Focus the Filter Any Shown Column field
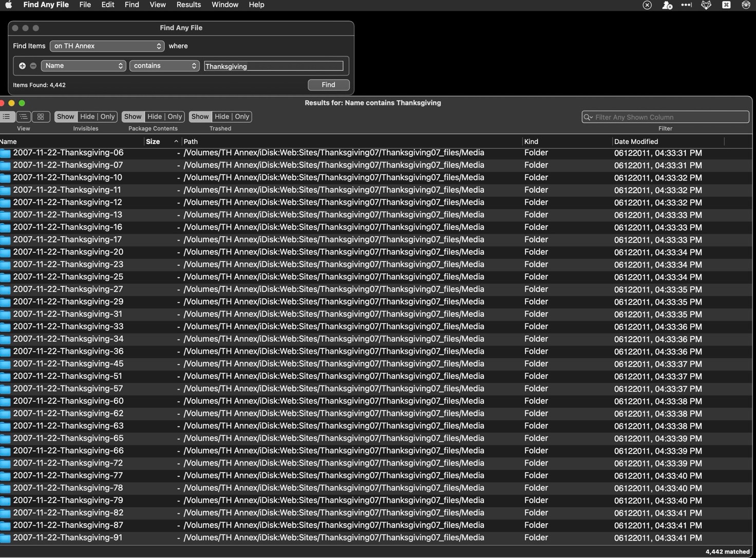This screenshot has height=558, width=756. pos(666,117)
